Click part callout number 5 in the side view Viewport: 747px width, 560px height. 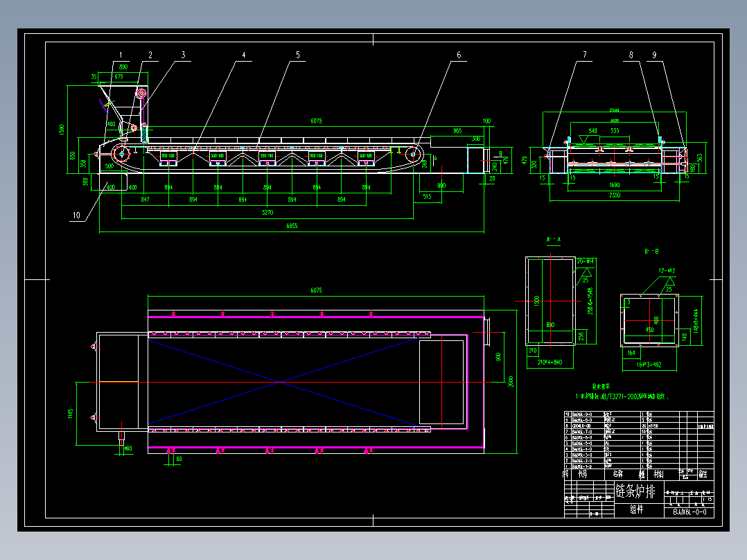(x=298, y=55)
